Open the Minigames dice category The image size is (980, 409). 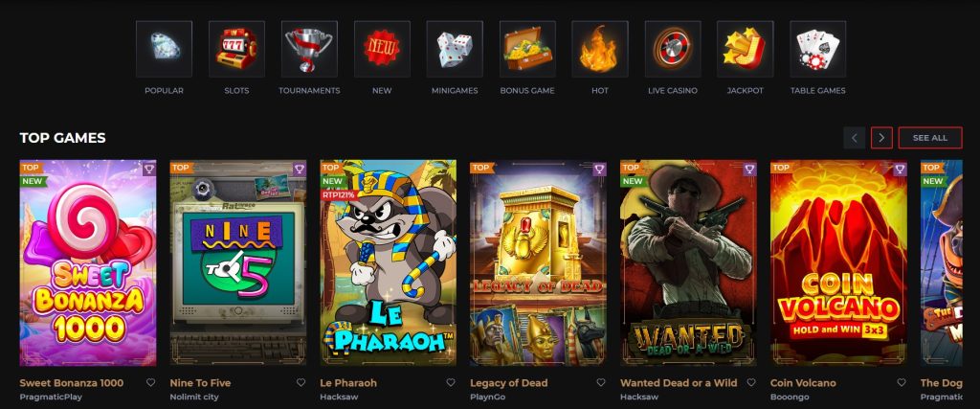455,50
